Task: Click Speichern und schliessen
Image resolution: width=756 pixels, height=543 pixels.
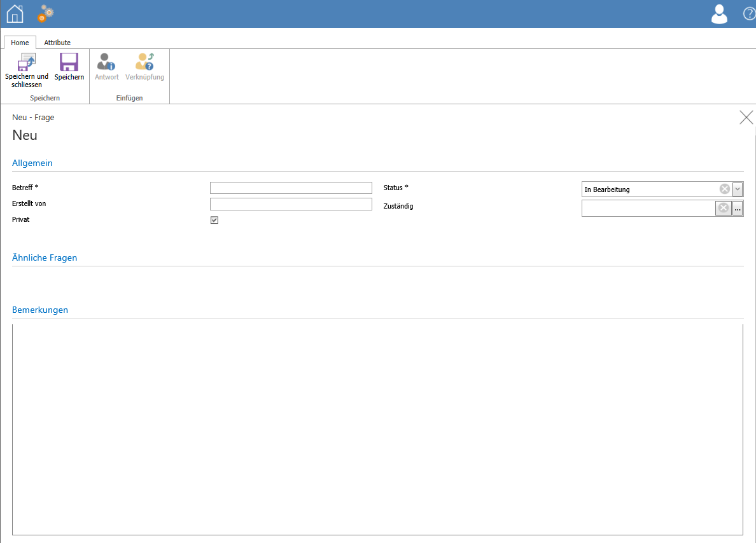Action: [27, 71]
